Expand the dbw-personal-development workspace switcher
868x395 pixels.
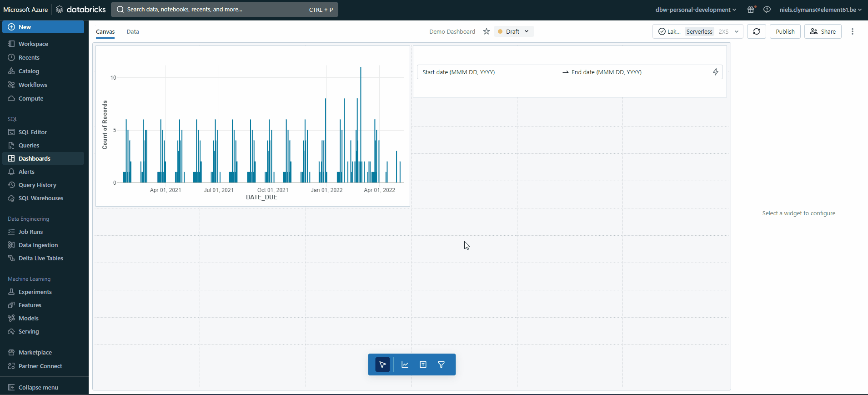pyautogui.click(x=696, y=10)
